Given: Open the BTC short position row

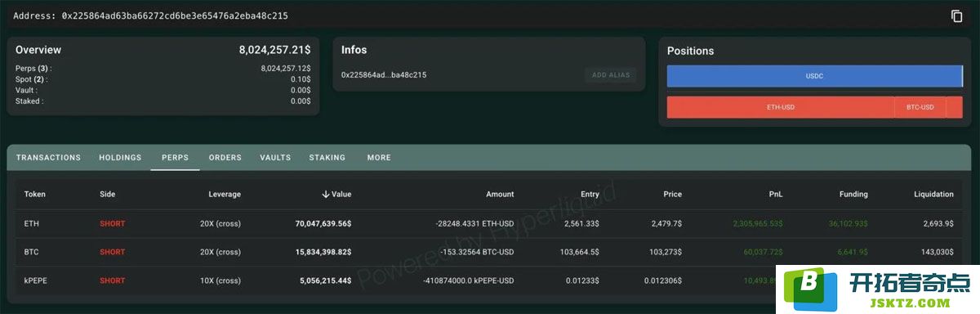Looking at the screenshot, I should tap(489, 252).
